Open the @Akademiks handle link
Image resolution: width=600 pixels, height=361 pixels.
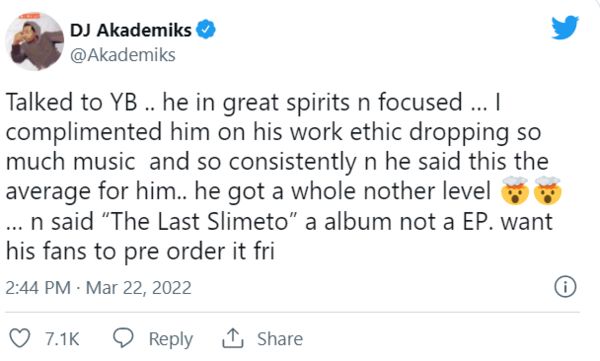[123, 55]
